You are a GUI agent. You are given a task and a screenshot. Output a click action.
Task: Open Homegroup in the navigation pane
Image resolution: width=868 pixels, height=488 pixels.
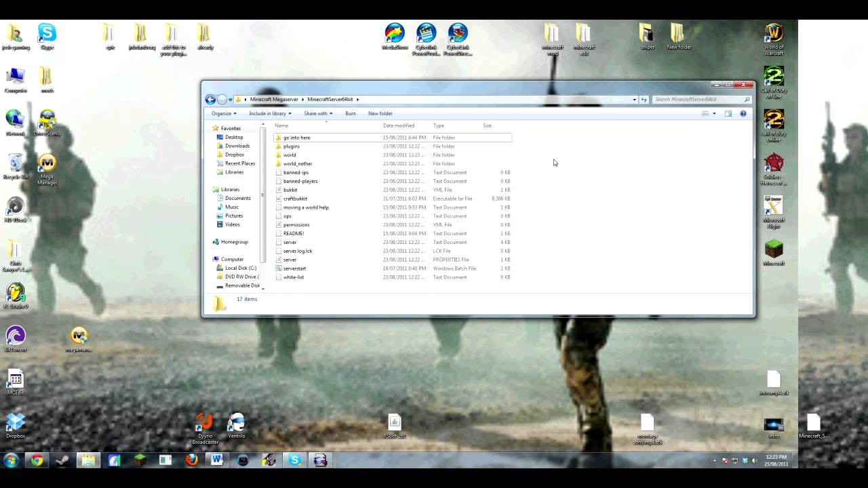coord(234,242)
